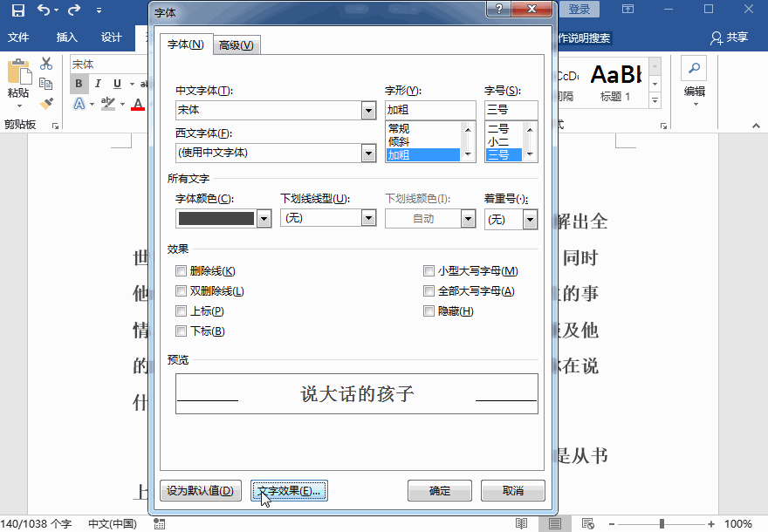
Task: Click the Save icon in quick access toolbar
Action: (18, 10)
